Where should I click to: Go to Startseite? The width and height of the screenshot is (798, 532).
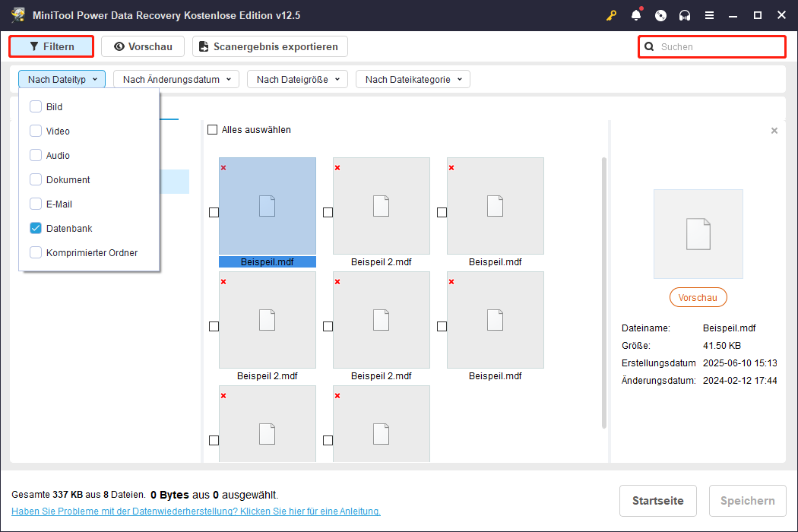click(x=657, y=501)
